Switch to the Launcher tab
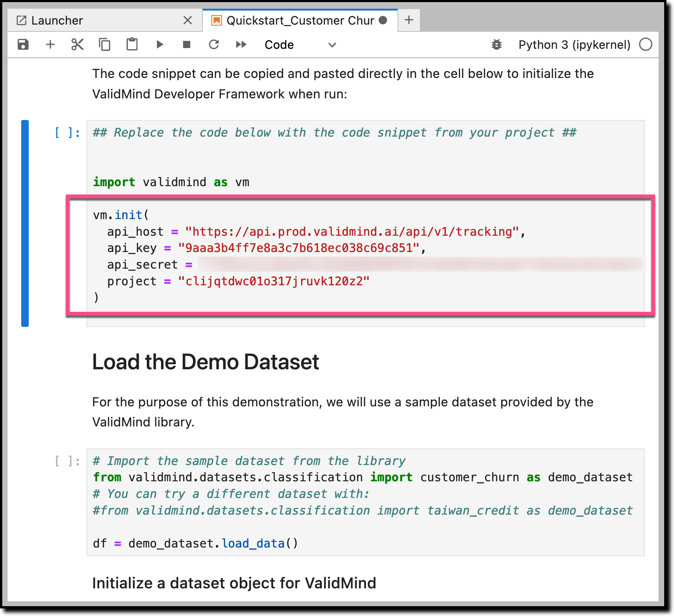The image size is (674, 616). tap(57, 20)
